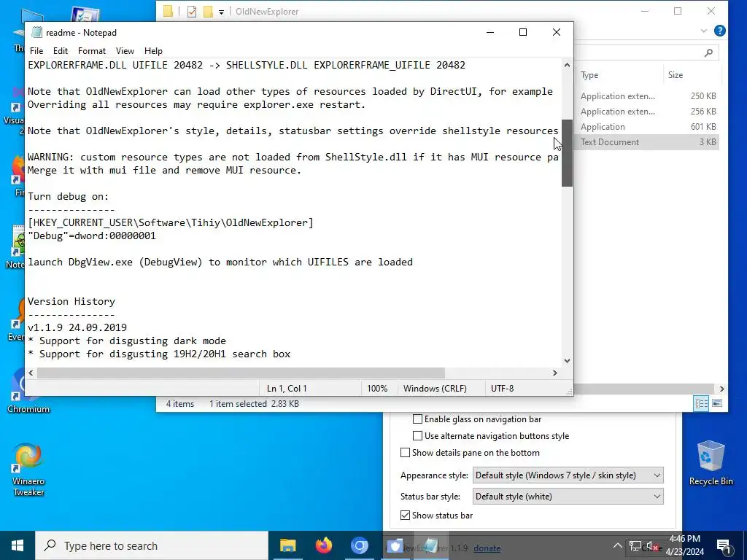Click Notepad horizontal scroll right arrow

(555, 373)
